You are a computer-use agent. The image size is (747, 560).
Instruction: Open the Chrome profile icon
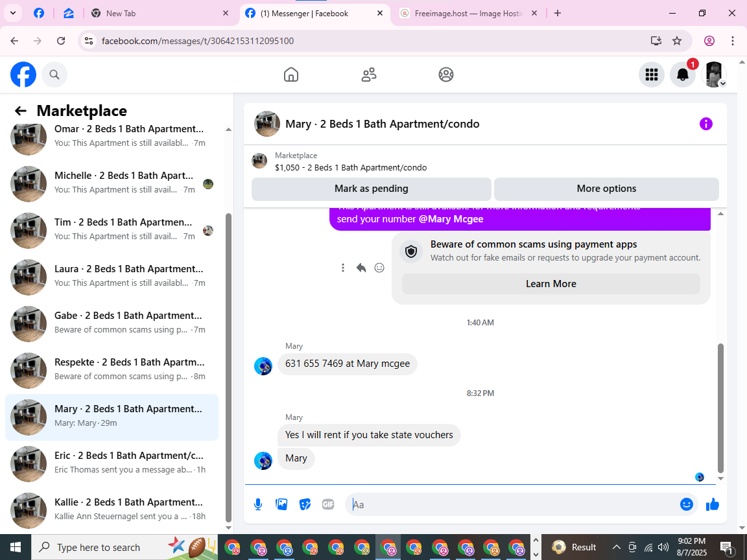(709, 41)
